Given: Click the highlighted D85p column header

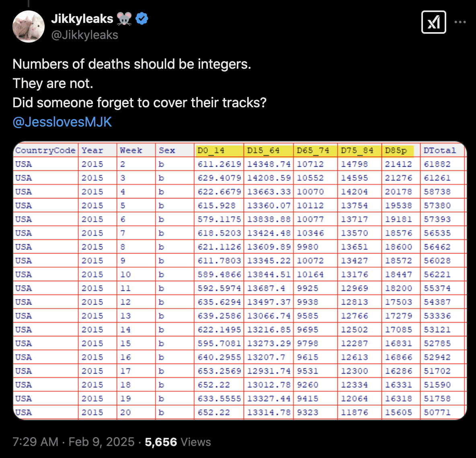Looking at the screenshot, I should [x=396, y=150].
